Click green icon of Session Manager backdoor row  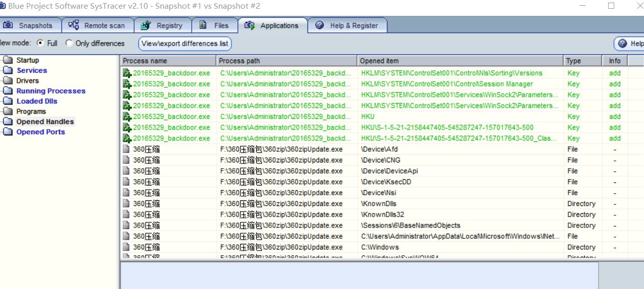[x=127, y=84]
